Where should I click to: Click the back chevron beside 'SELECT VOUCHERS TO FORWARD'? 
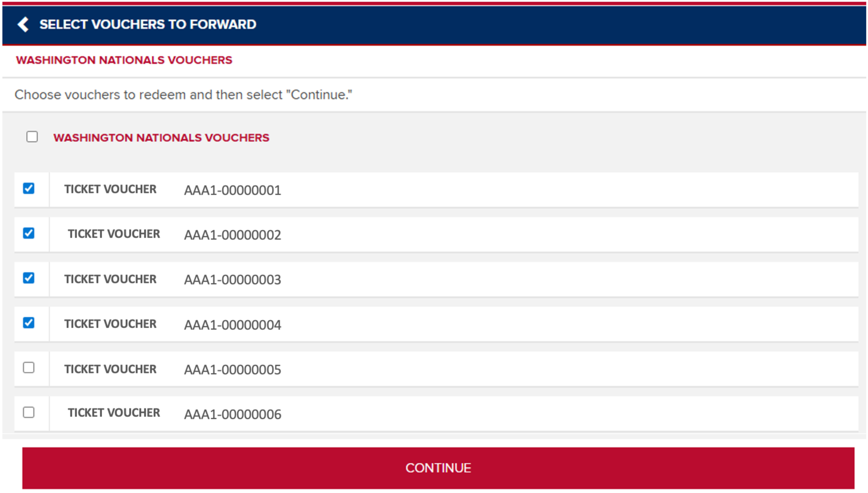(x=23, y=25)
